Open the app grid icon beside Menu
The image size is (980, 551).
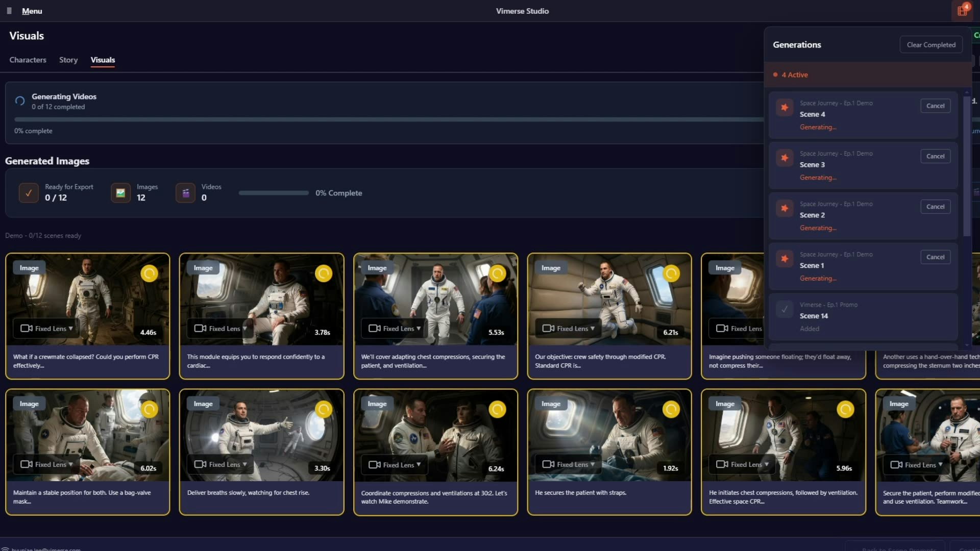(x=8, y=10)
